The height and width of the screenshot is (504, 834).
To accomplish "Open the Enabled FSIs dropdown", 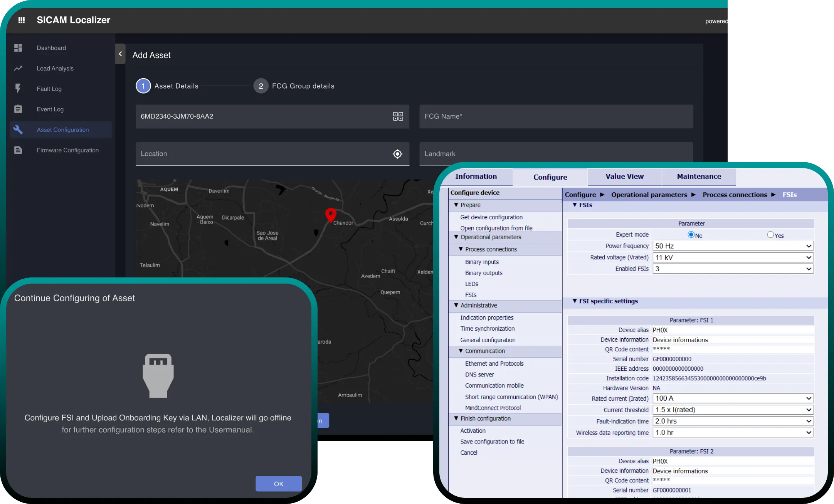I will pos(733,269).
